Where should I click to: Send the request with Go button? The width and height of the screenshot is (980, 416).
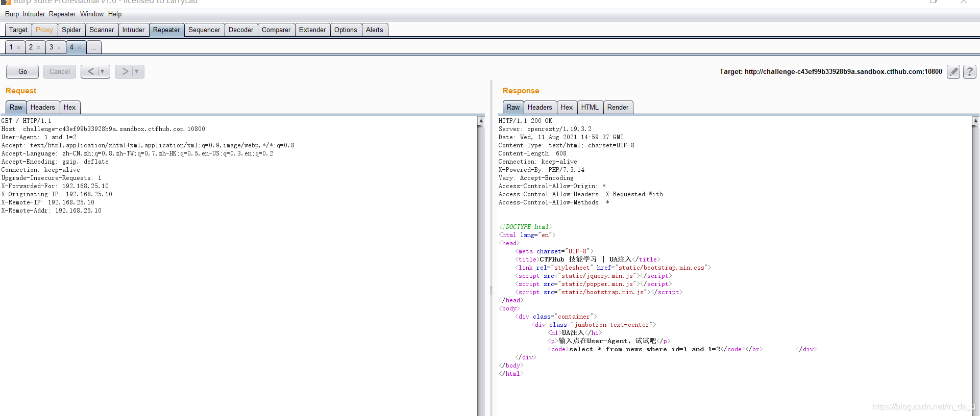coord(22,71)
